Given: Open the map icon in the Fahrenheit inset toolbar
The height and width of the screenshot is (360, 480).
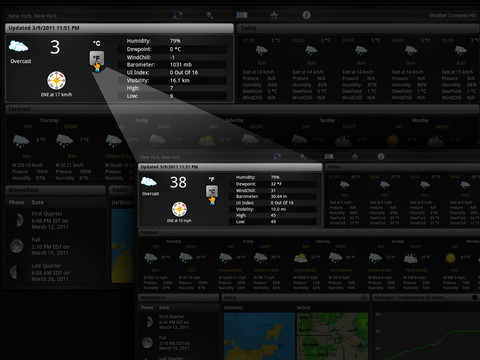Looking at the screenshot, I should tap(329, 156).
